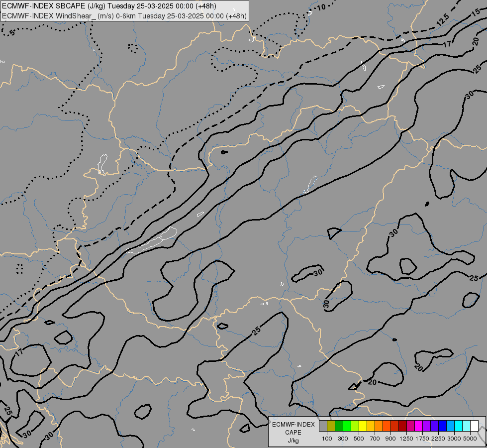Pick the cyan swatch right of 3000
This screenshot has height=448, width=487.
(x=459, y=426)
